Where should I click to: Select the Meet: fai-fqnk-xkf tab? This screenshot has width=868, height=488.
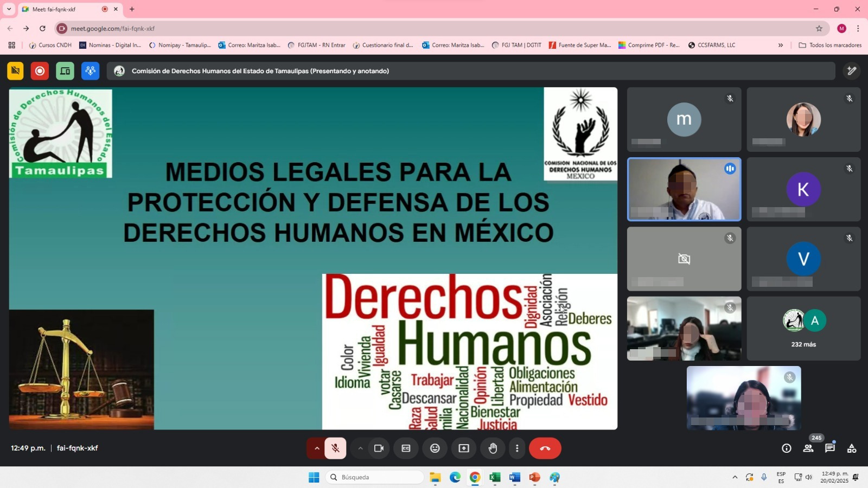pyautogui.click(x=70, y=9)
